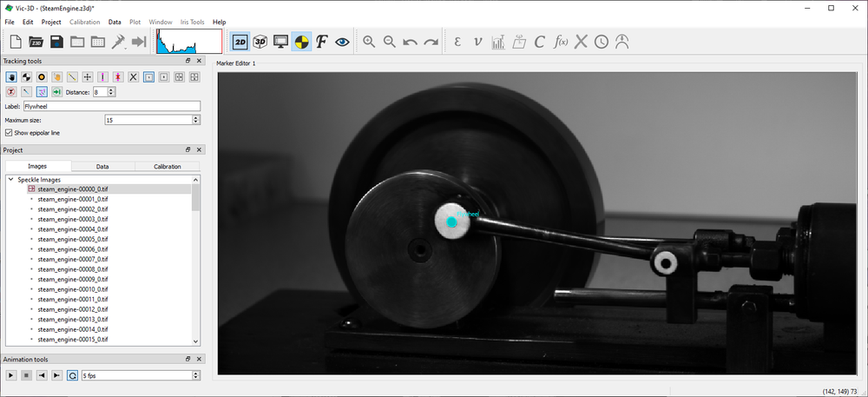Undo the last action
Viewport: 868px width, 397px height.
click(411, 42)
